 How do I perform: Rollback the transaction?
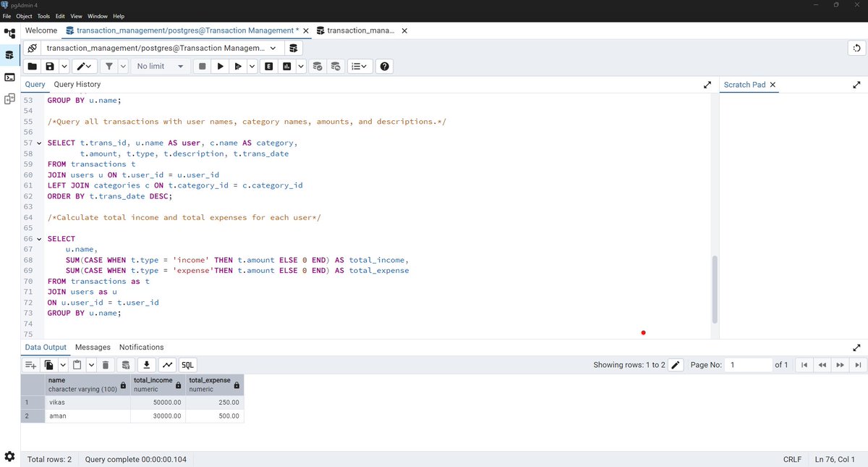click(335, 66)
